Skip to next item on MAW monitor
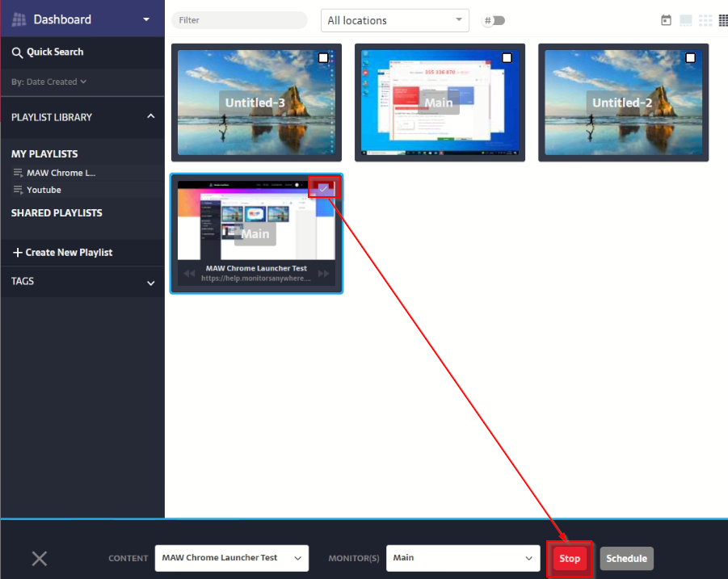 [x=324, y=274]
